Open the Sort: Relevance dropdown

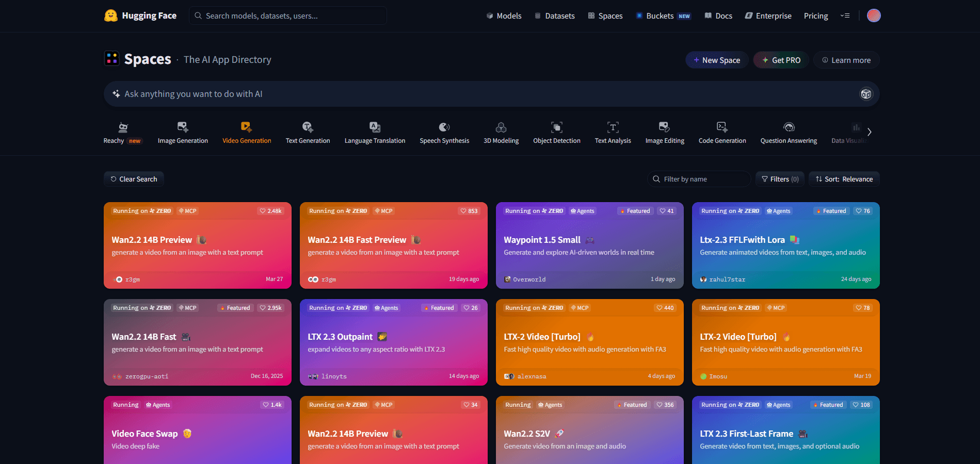(x=844, y=179)
